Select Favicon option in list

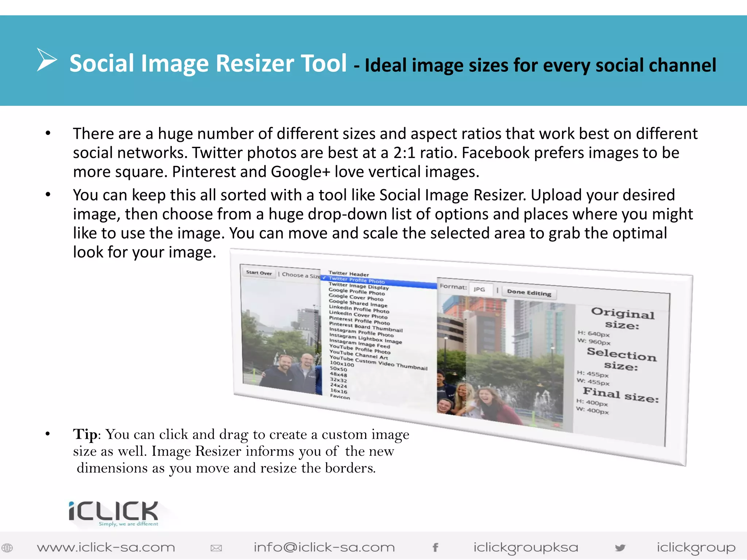[x=340, y=397]
